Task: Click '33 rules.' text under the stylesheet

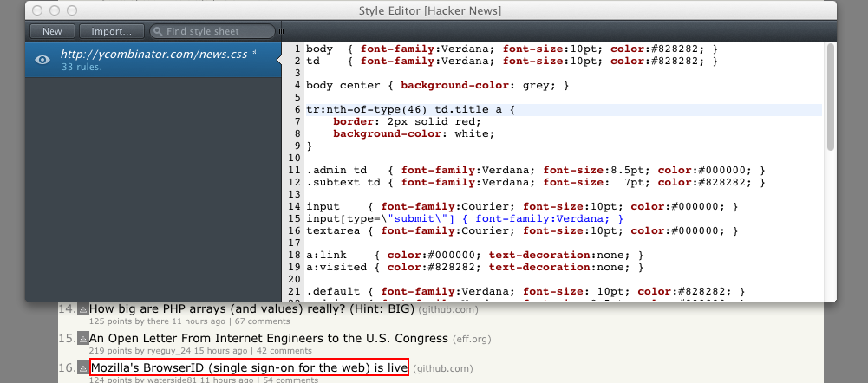Action: (82, 68)
